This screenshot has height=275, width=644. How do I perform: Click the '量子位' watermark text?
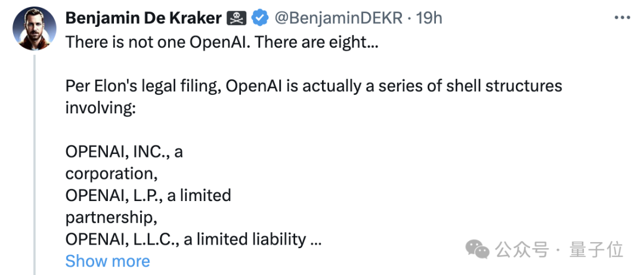(596, 250)
